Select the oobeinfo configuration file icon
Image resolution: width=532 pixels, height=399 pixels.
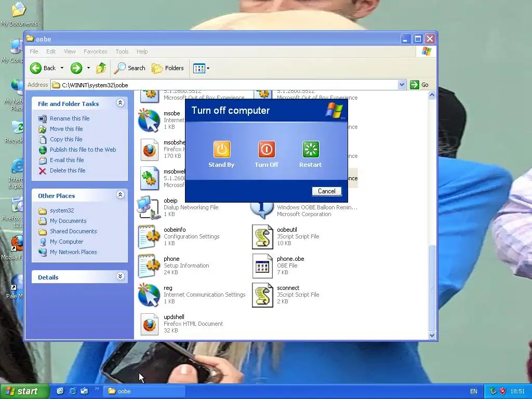(x=149, y=236)
